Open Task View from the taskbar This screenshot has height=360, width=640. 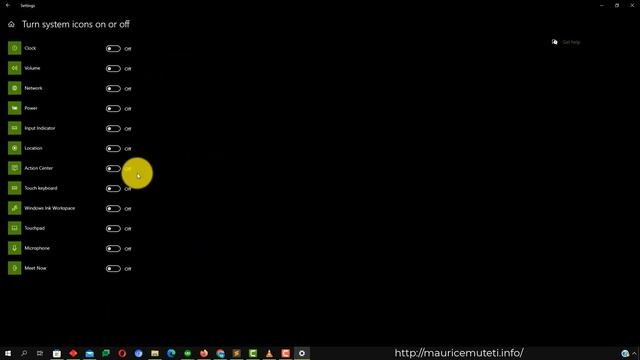(40, 353)
